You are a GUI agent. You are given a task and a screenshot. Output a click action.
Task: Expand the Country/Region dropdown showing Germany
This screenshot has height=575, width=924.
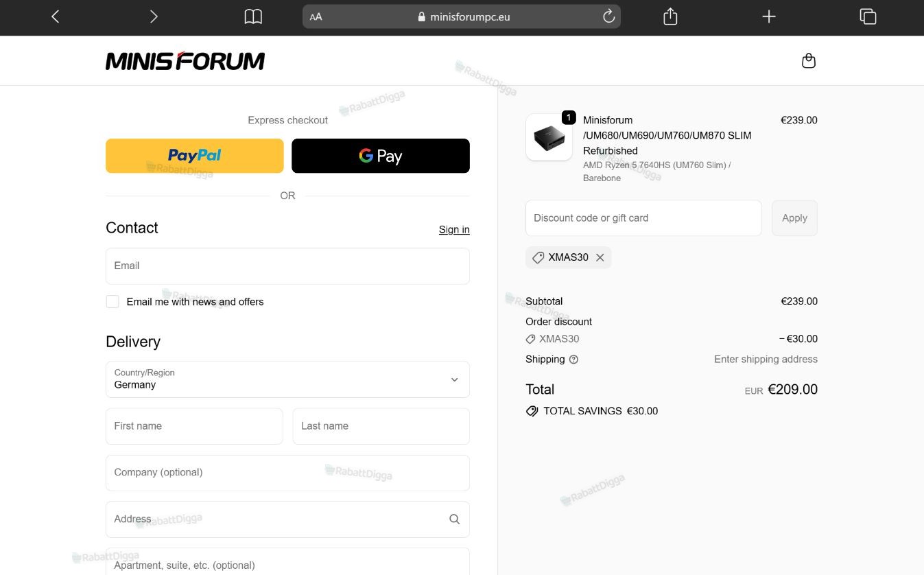coord(287,379)
